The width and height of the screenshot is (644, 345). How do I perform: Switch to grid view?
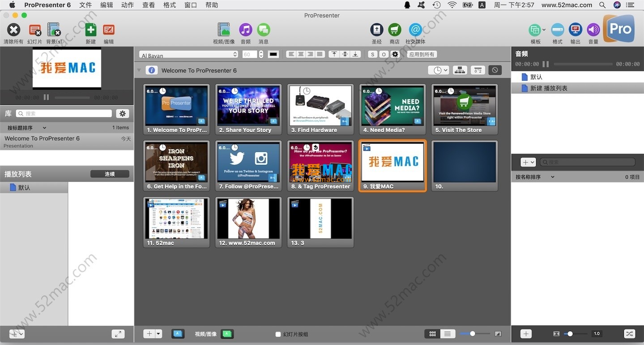point(433,334)
